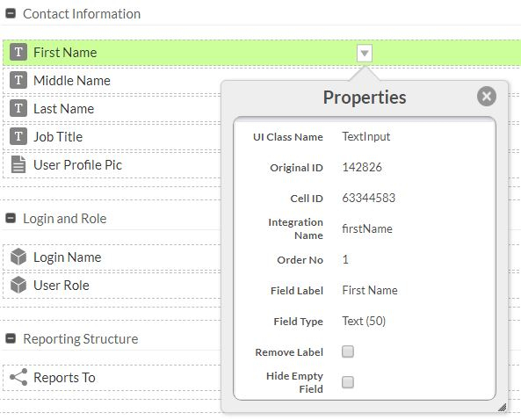The width and height of the screenshot is (521, 420).
Task: Check the Hide Empty Field checkbox
Action: tap(348, 382)
